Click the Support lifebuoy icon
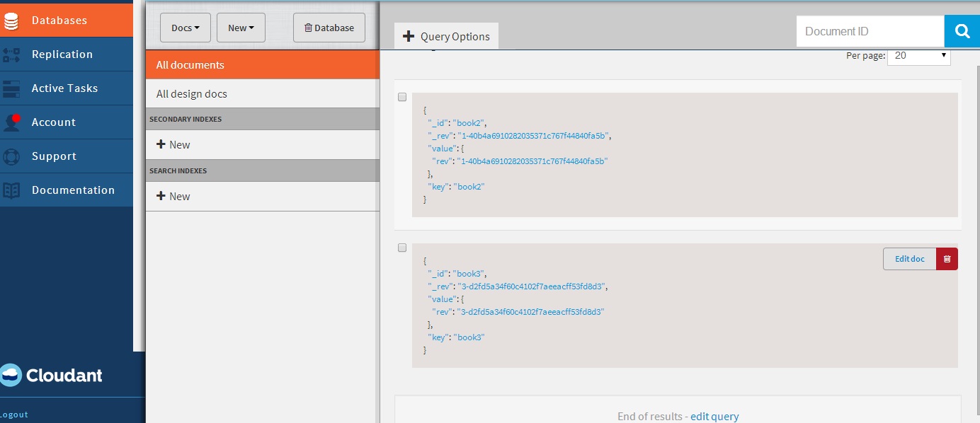The image size is (980, 423). click(x=11, y=156)
